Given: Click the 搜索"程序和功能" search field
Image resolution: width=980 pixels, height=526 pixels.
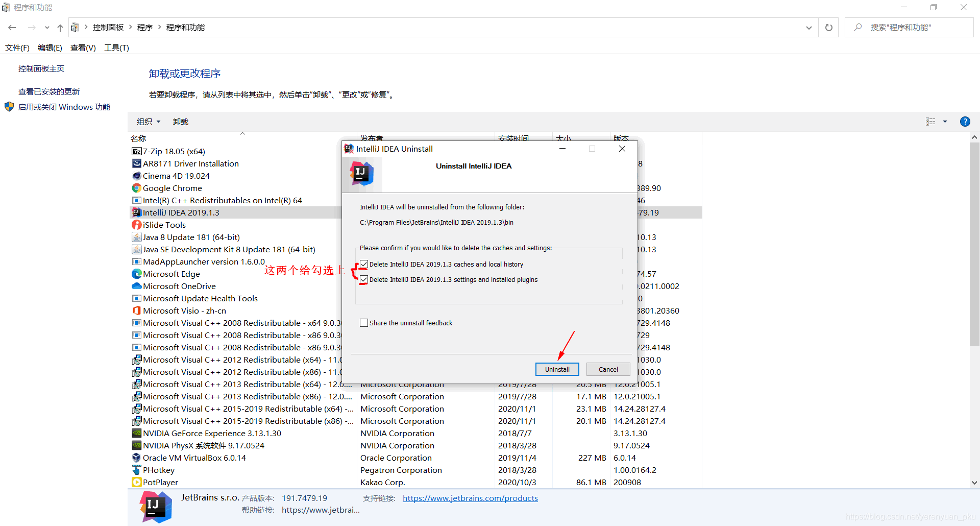Looking at the screenshot, I should pyautogui.click(x=909, y=28).
